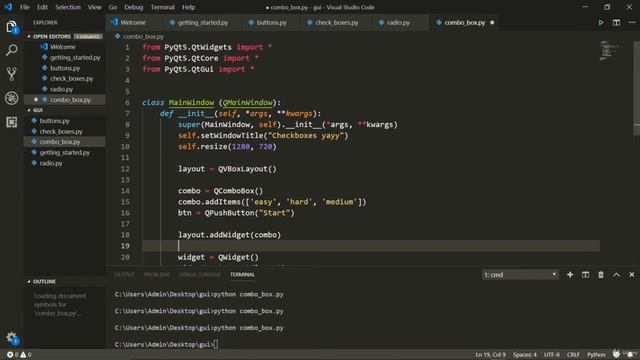The width and height of the screenshot is (640, 360).
Task: Click the warnings count in status bar
Action: point(26,355)
